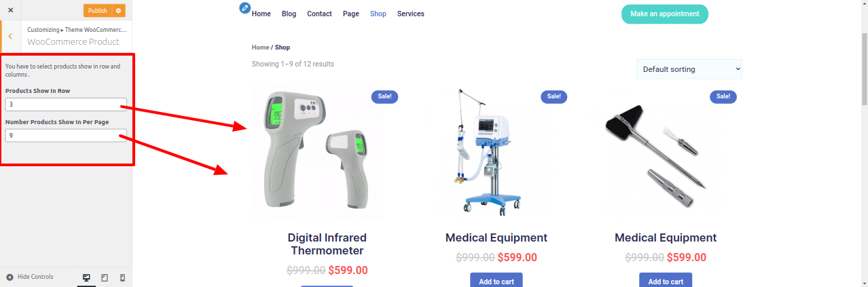
Task: Open the Blog menu item
Action: point(289,14)
